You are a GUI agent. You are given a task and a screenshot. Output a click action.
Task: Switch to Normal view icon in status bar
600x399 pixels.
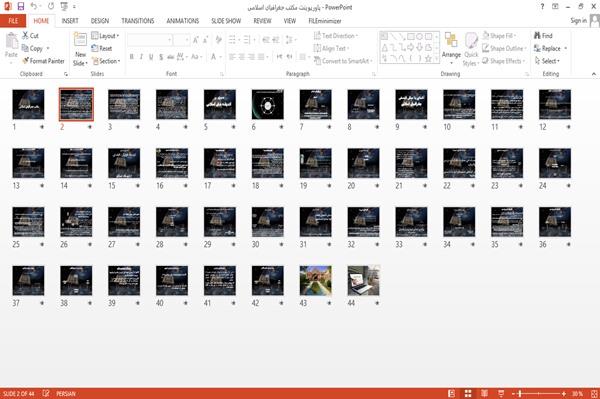[452, 393]
